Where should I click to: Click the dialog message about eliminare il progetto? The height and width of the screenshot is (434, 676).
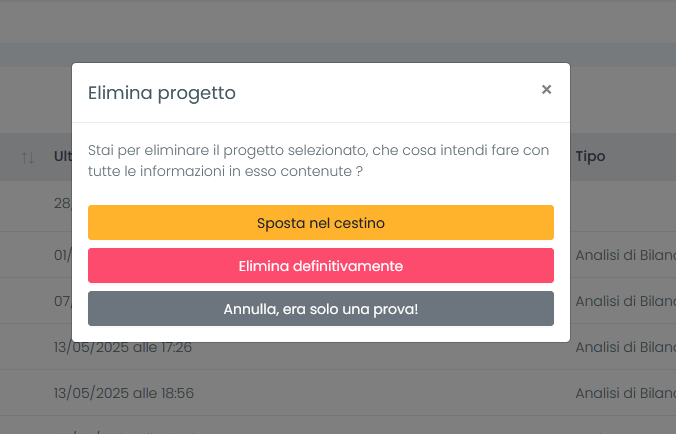319,161
